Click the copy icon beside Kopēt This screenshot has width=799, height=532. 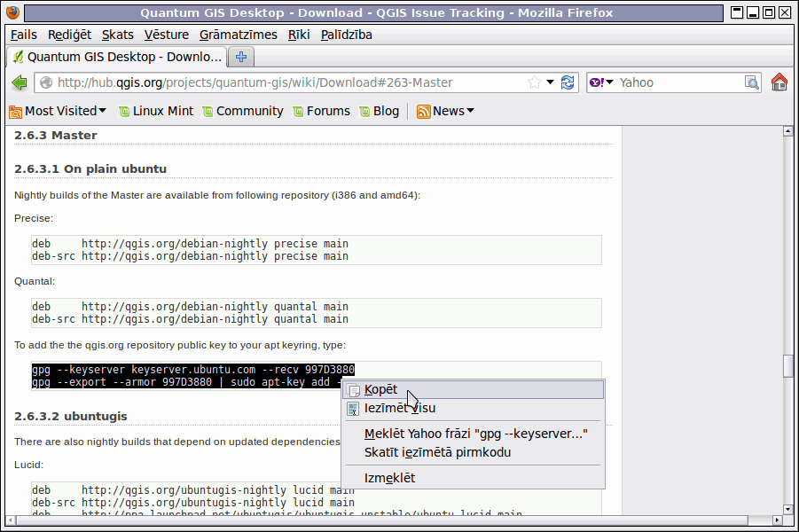point(353,390)
